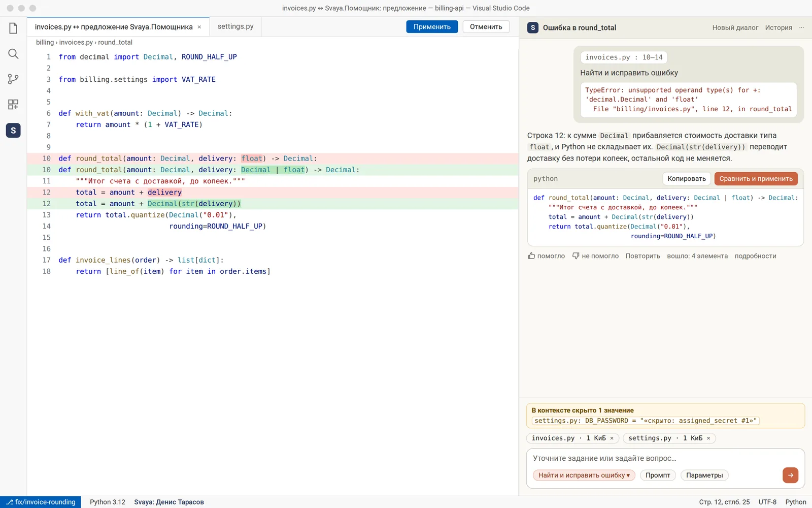This screenshot has height=508, width=812.
Task: Open the Source Control branch icon
Action: 13,79
